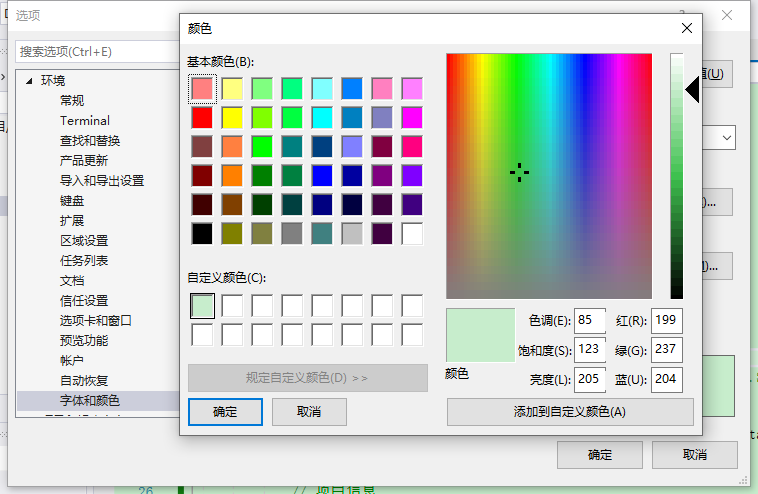This screenshot has width=758, height=494.
Task: Open 信任设置 options page
Action: [84, 301]
